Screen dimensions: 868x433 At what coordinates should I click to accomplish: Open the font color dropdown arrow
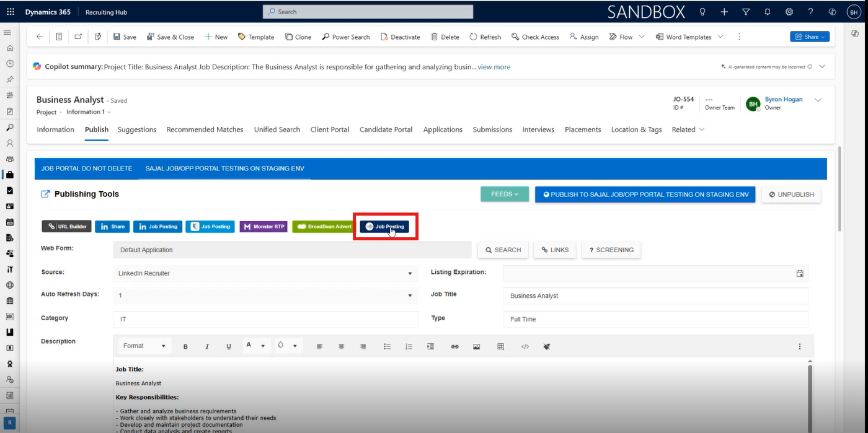(x=263, y=346)
